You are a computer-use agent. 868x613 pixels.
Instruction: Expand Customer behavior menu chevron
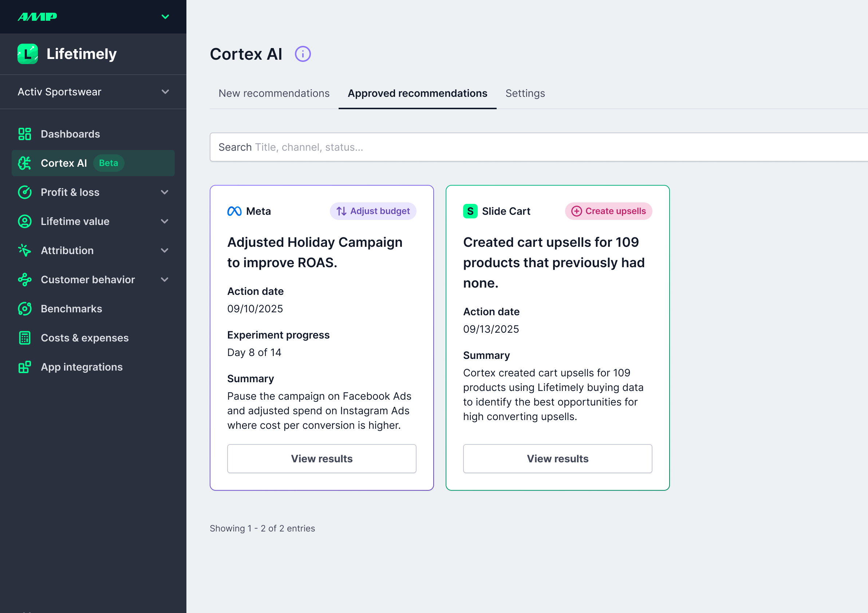point(165,280)
